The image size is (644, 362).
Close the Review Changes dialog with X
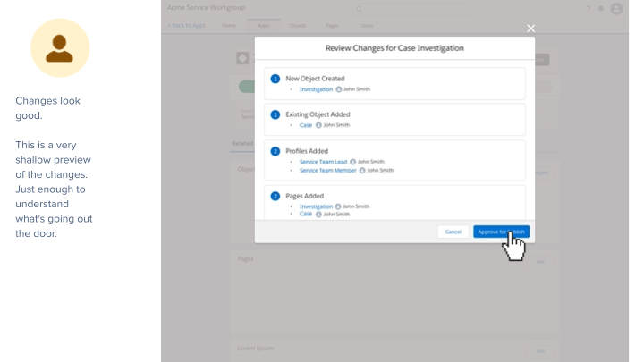(530, 29)
